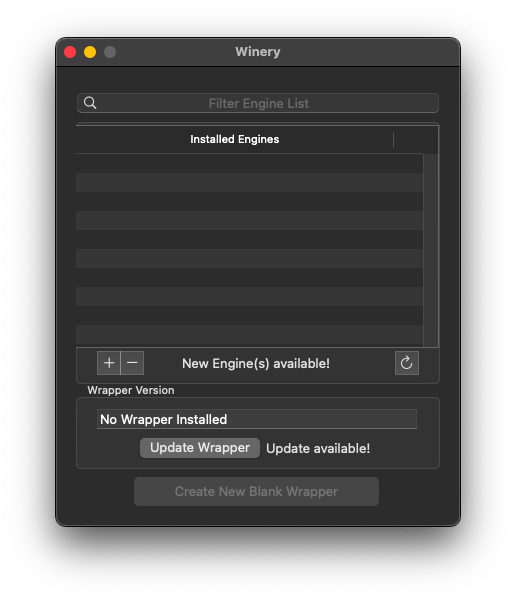Focus the Filter Engine List search field
Screen dimensions: 516x600
258,103
